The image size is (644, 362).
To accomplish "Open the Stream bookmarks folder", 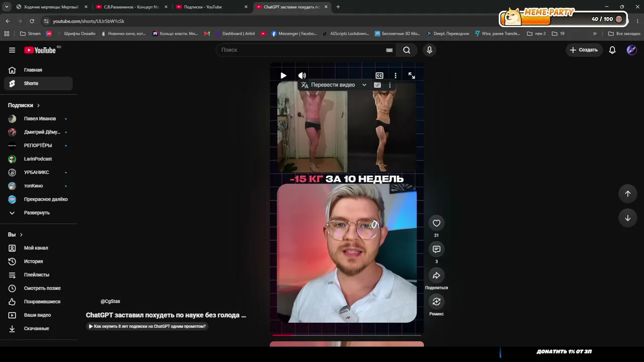I will coord(30,34).
